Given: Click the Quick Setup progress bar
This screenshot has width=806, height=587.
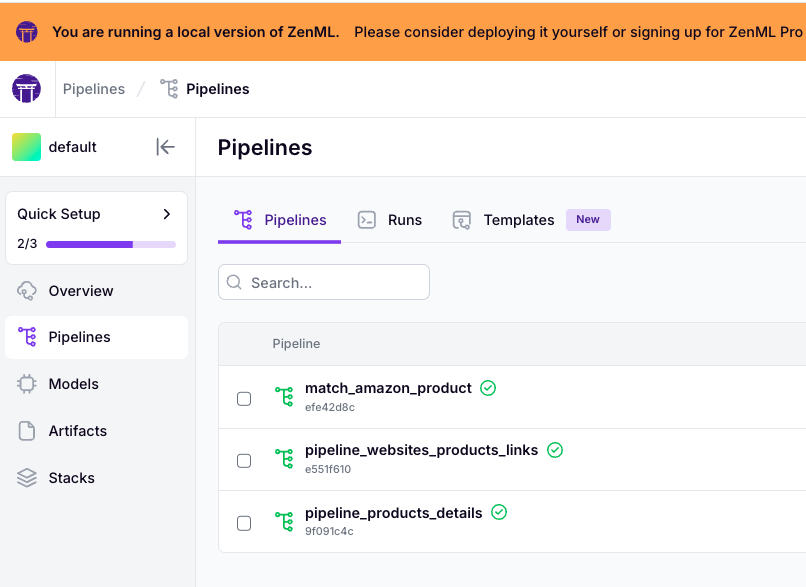Looking at the screenshot, I should coord(111,244).
